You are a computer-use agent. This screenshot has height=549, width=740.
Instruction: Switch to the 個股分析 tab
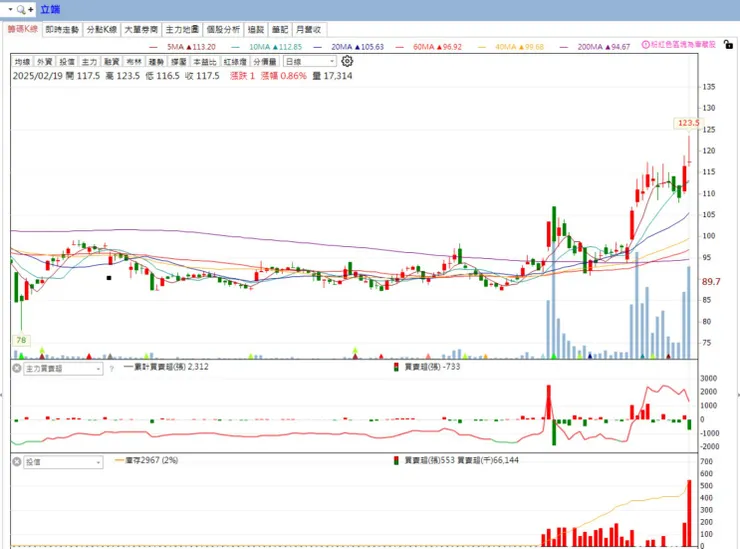pyautogui.click(x=223, y=30)
